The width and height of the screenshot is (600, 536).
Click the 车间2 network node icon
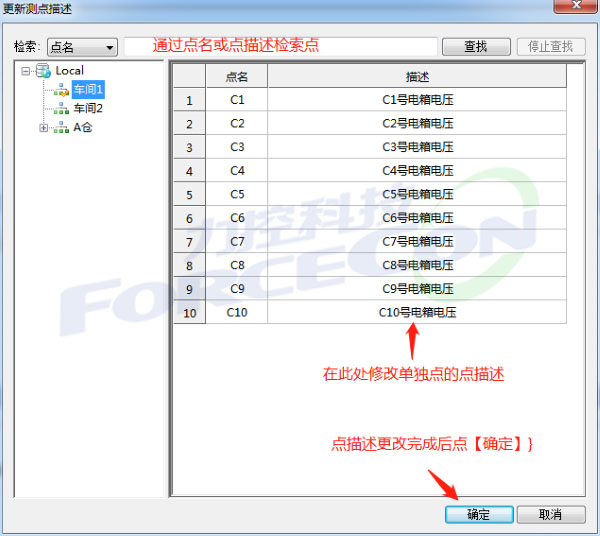(61, 109)
